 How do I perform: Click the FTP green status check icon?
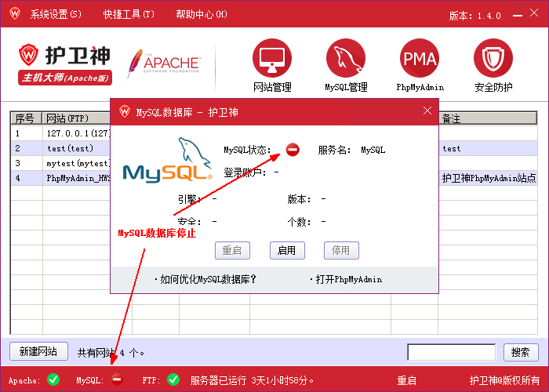click(173, 380)
